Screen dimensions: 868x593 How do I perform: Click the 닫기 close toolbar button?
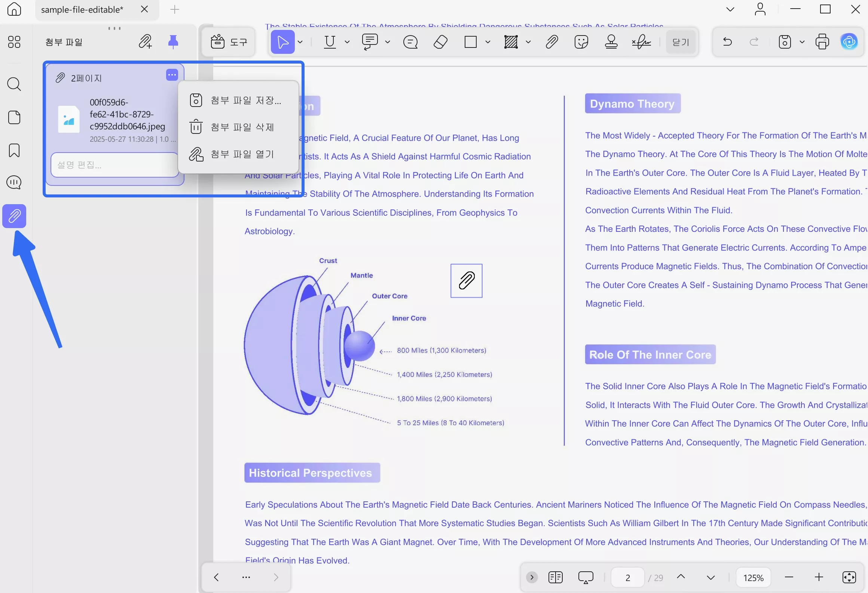coord(681,42)
